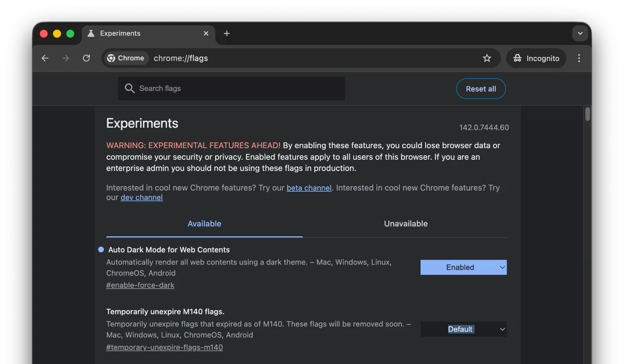Click the Chrome site info chip
The height and width of the screenshot is (364, 624).
pos(126,58)
